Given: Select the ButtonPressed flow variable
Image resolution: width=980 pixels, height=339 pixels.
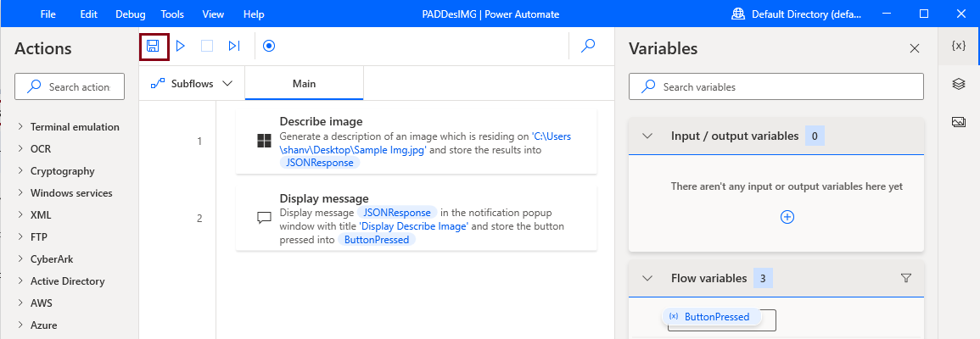Looking at the screenshot, I should pyautogui.click(x=712, y=316).
